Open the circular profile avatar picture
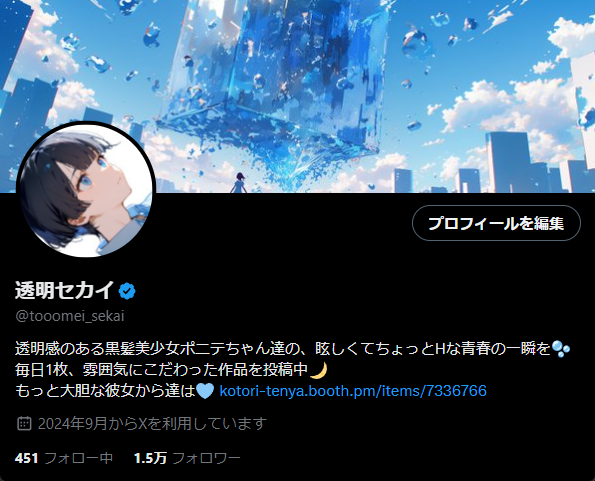Viewport: 595px width, 481px height. coord(86,190)
